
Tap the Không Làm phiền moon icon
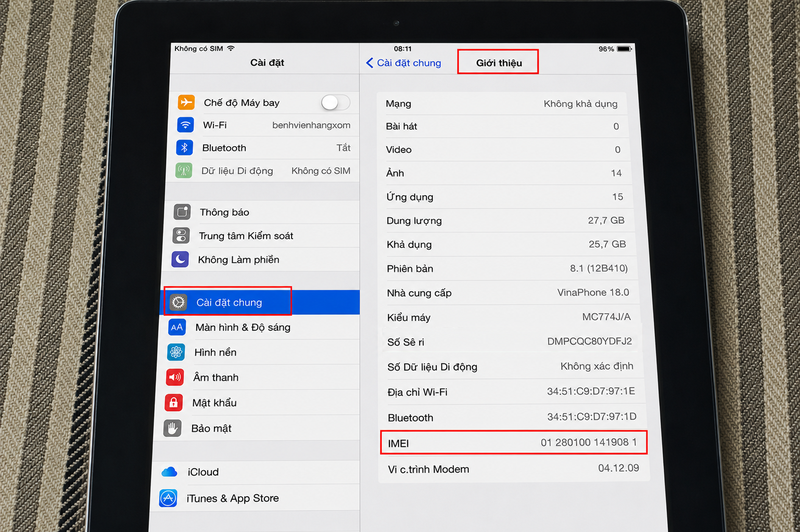(180, 260)
